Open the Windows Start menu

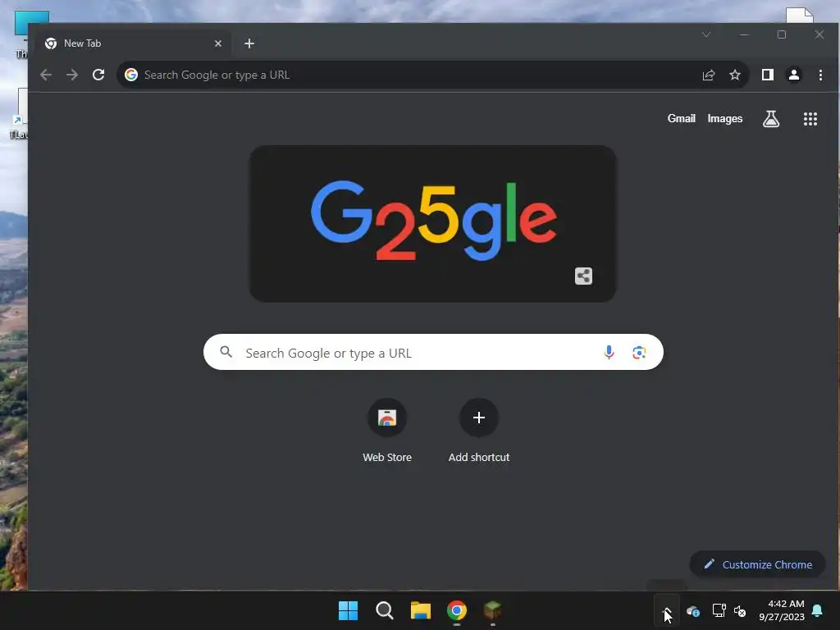point(348,610)
